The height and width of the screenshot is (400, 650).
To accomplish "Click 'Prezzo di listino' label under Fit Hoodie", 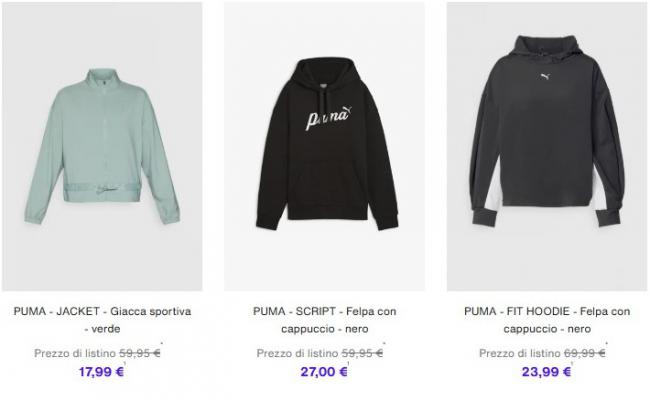I will pos(520,353).
